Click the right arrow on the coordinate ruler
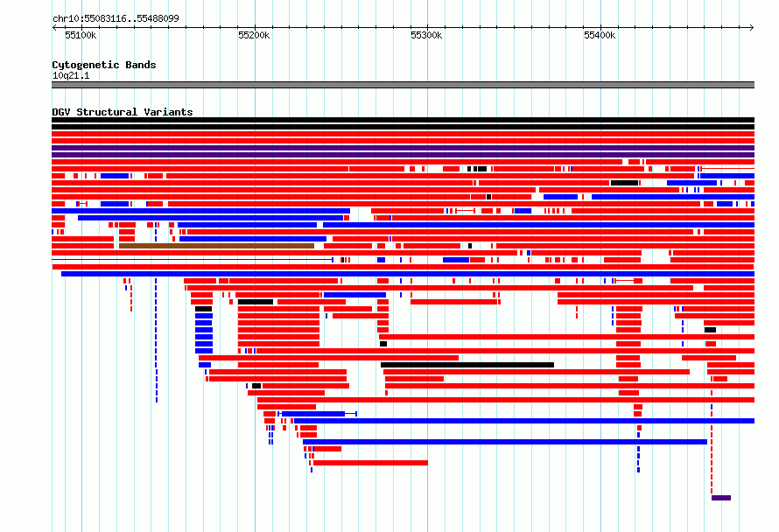779x532 pixels. click(x=752, y=28)
